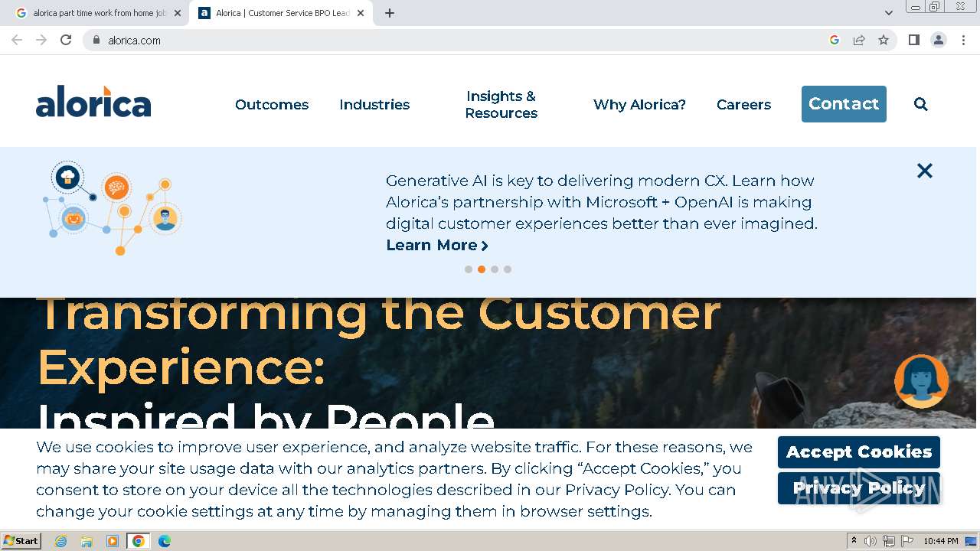Close the Google search tab
Image resolution: width=980 pixels, height=551 pixels.
178,13
